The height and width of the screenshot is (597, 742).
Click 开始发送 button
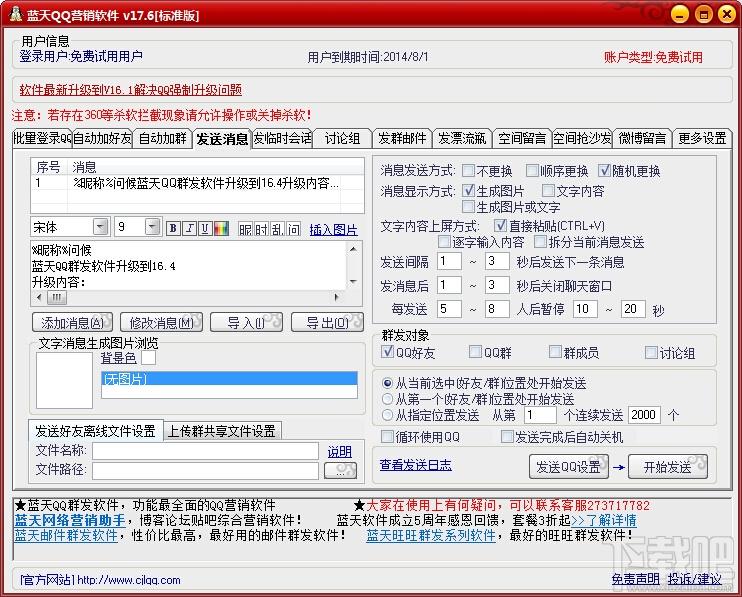(x=668, y=467)
